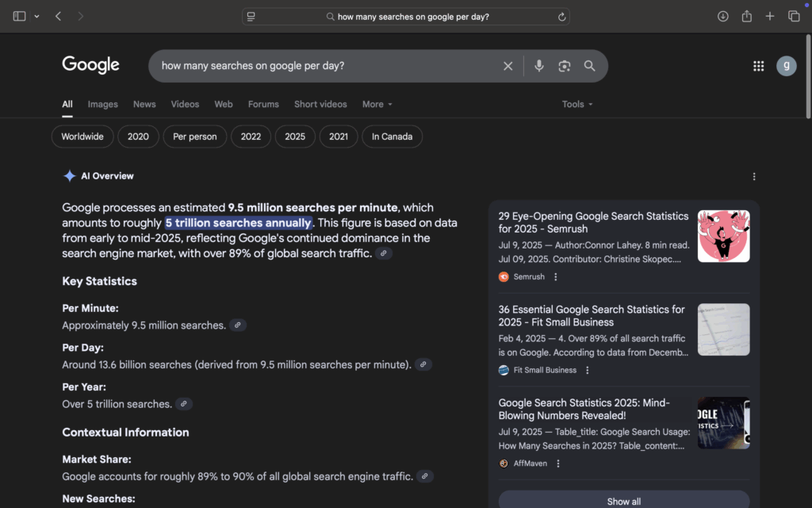812x508 pixels.
Task: Open the Semrush article thumbnail
Action: [x=723, y=236]
